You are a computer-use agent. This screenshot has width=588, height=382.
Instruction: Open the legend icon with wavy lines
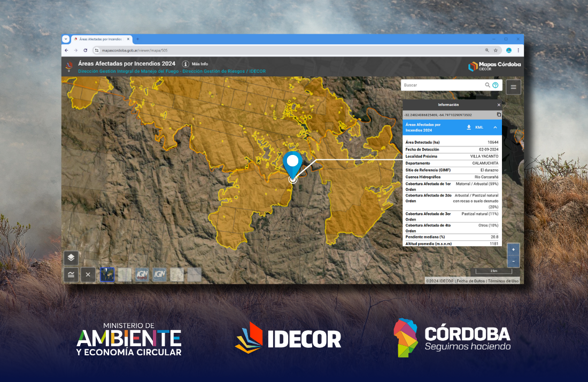pyautogui.click(x=71, y=275)
